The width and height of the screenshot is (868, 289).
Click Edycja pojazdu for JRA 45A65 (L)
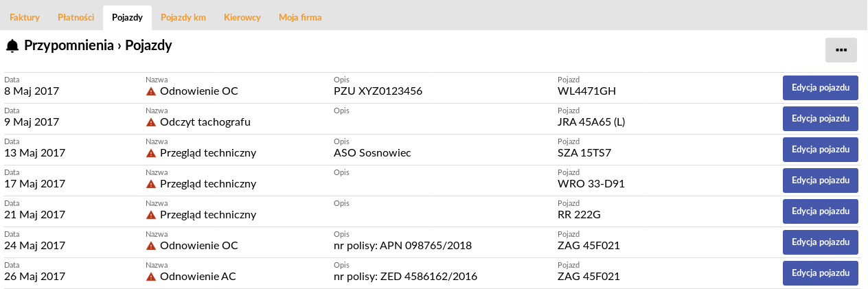point(821,119)
